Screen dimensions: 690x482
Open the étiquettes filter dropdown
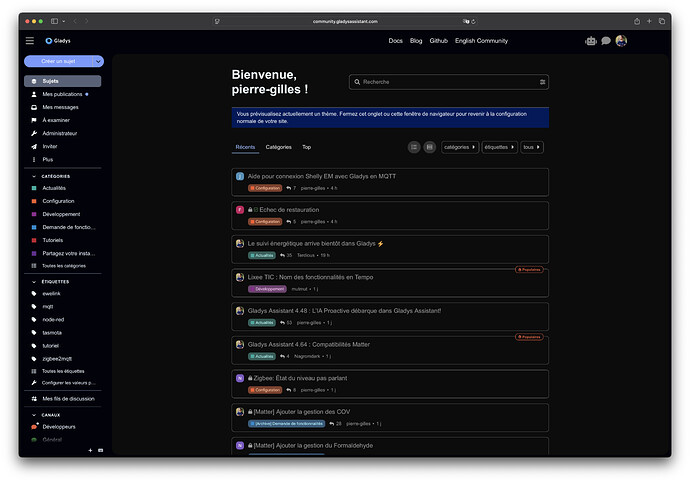[x=498, y=147]
